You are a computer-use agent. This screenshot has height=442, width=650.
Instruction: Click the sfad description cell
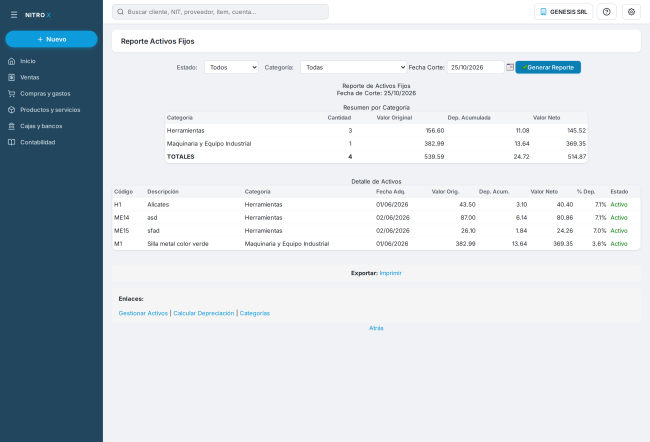(153, 231)
